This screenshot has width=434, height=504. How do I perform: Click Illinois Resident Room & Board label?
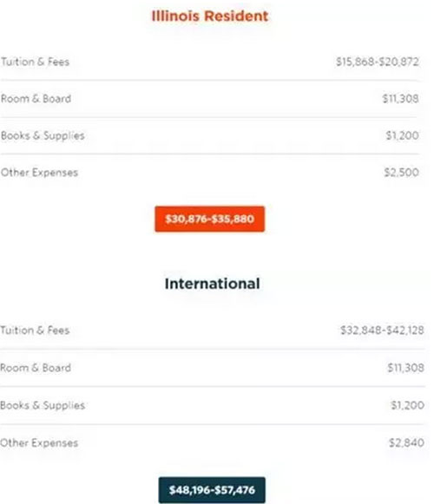tap(36, 99)
